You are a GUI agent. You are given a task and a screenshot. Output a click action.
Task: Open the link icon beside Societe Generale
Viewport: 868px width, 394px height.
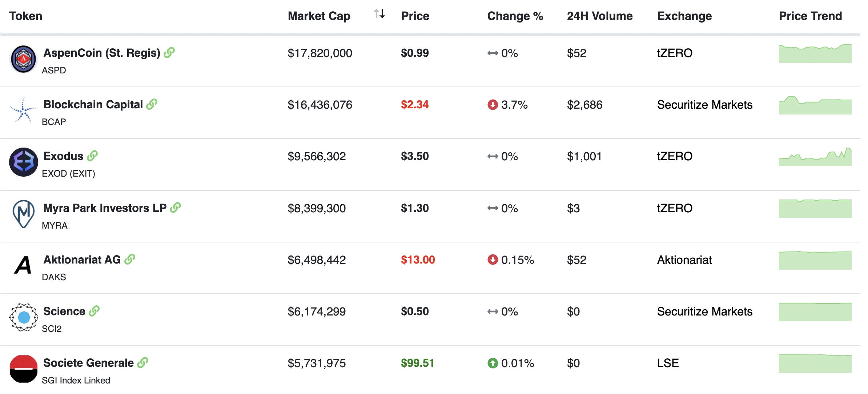[143, 363]
